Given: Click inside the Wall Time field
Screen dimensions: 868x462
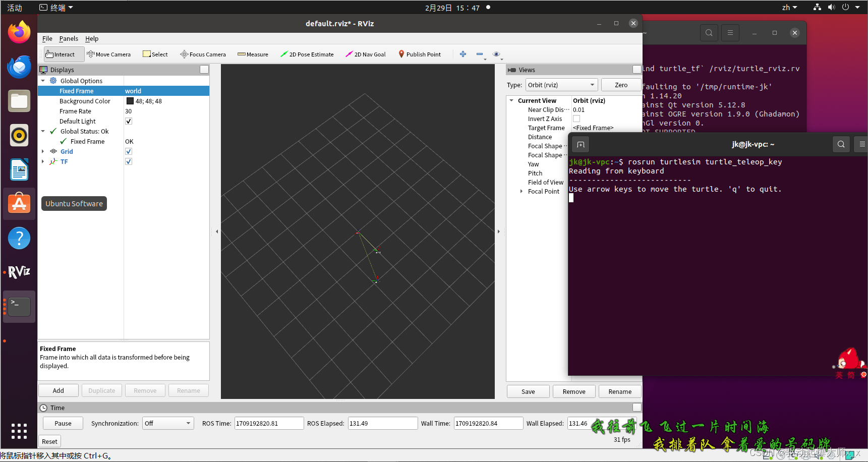Looking at the screenshot, I should click(487, 423).
